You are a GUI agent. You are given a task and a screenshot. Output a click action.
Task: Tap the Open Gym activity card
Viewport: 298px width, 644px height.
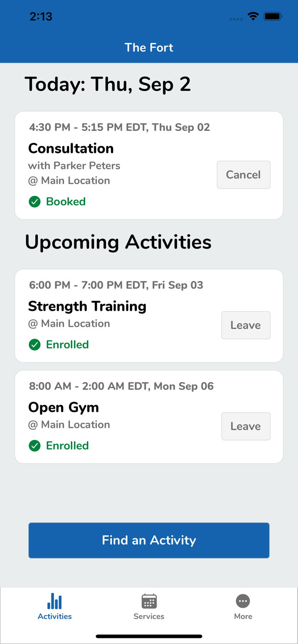tap(108, 407)
